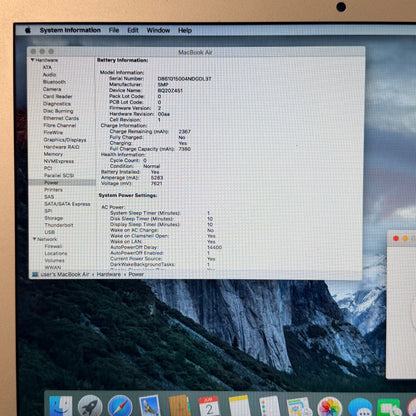Click Hardware in the bottom path bar
This screenshot has height=416, width=416.
(109, 274)
